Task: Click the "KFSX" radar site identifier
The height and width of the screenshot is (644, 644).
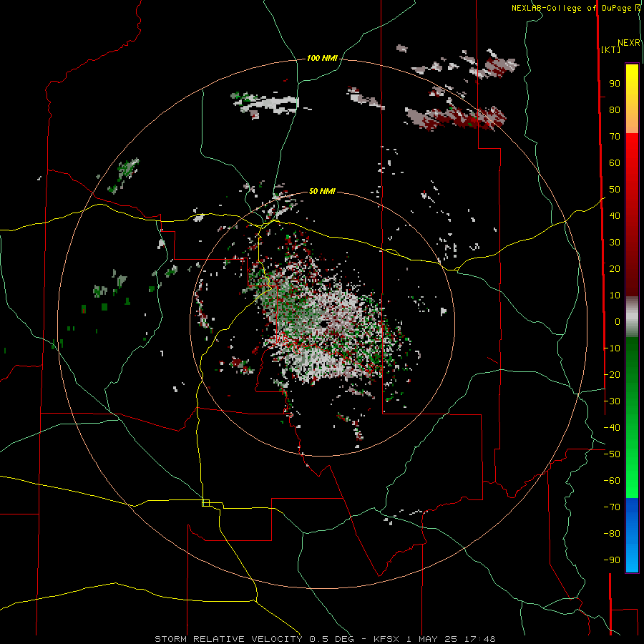Action: [387, 639]
